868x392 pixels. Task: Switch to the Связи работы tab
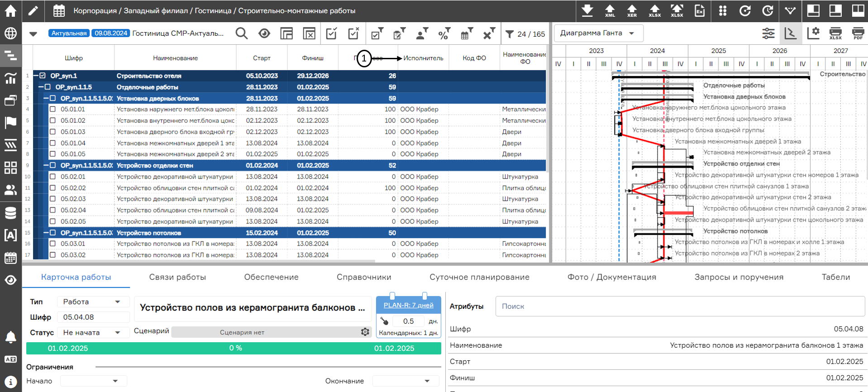tap(177, 277)
